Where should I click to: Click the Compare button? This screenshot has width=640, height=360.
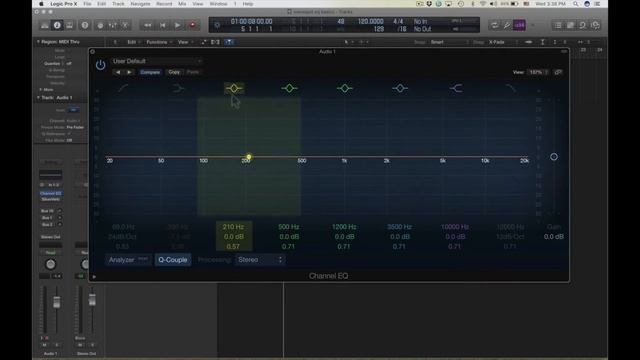click(x=150, y=72)
